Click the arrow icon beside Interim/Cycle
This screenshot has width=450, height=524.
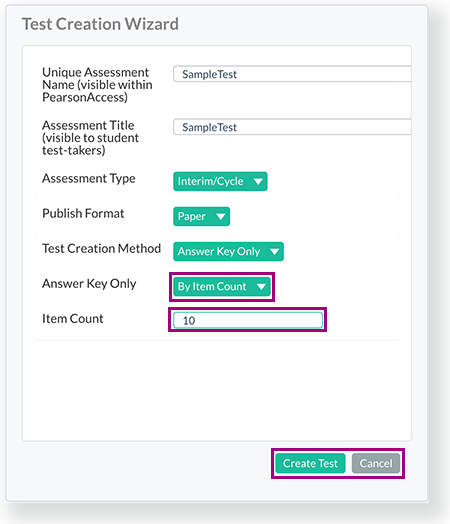[x=258, y=181]
